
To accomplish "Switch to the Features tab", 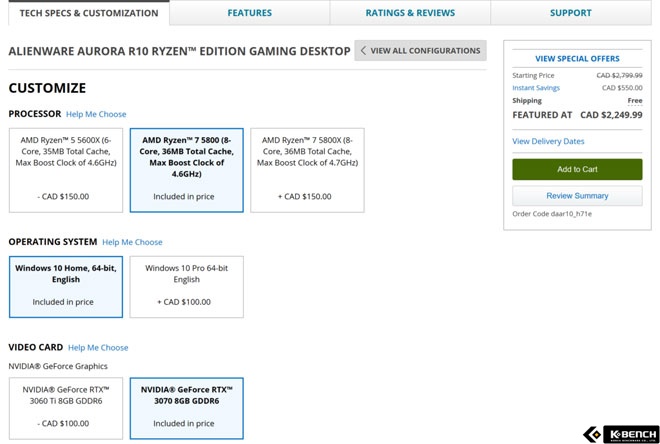I will pyautogui.click(x=250, y=13).
